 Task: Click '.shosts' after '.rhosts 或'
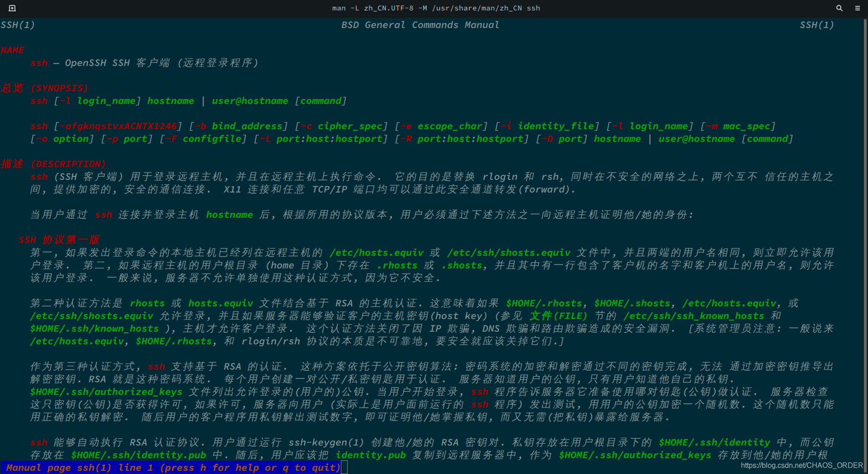click(x=462, y=265)
